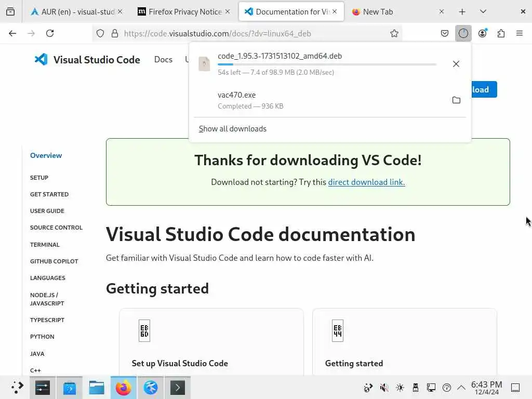Show vac470.exe in folder
Screen dimensions: 532x399
click(456, 100)
